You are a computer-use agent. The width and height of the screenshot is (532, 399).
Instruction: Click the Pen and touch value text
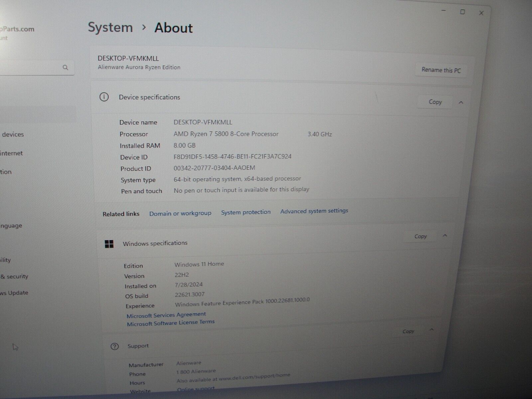point(241,190)
